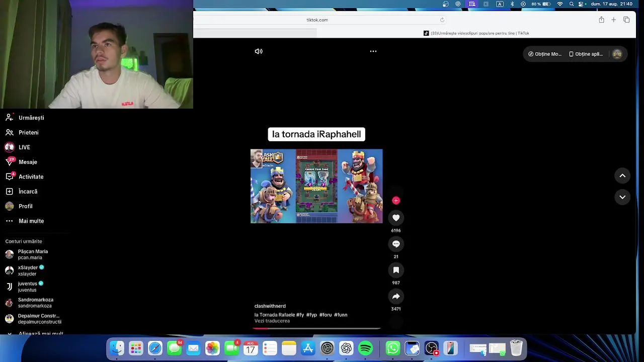Click the Clash Royale video thumbnail
The image size is (644, 362).
tap(316, 186)
